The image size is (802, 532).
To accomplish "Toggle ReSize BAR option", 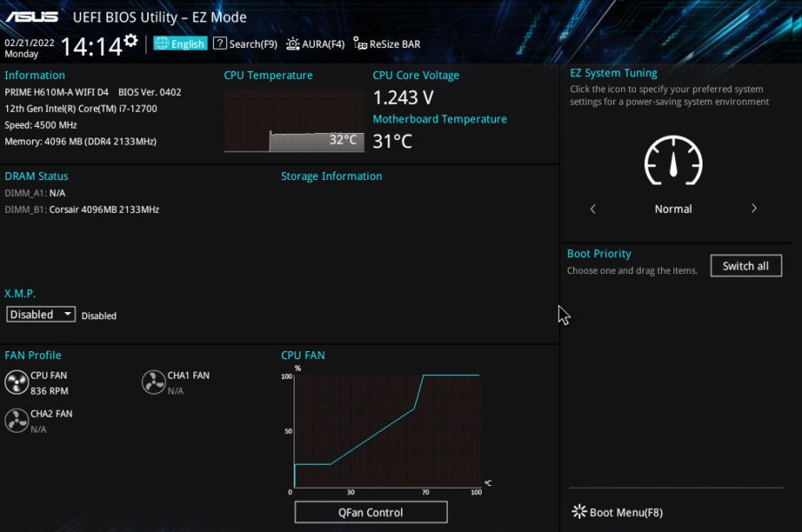I will (x=387, y=44).
